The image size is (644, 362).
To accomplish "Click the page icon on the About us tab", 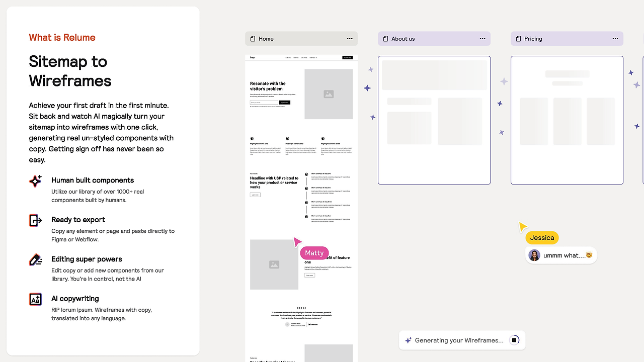I will click(x=386, y=39).
